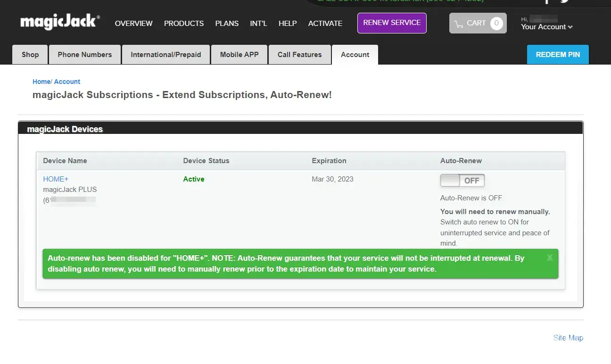This screenshot has height=364, width=611.
Task: Expand the Your Account dropdown
Action: pos(546,27)
